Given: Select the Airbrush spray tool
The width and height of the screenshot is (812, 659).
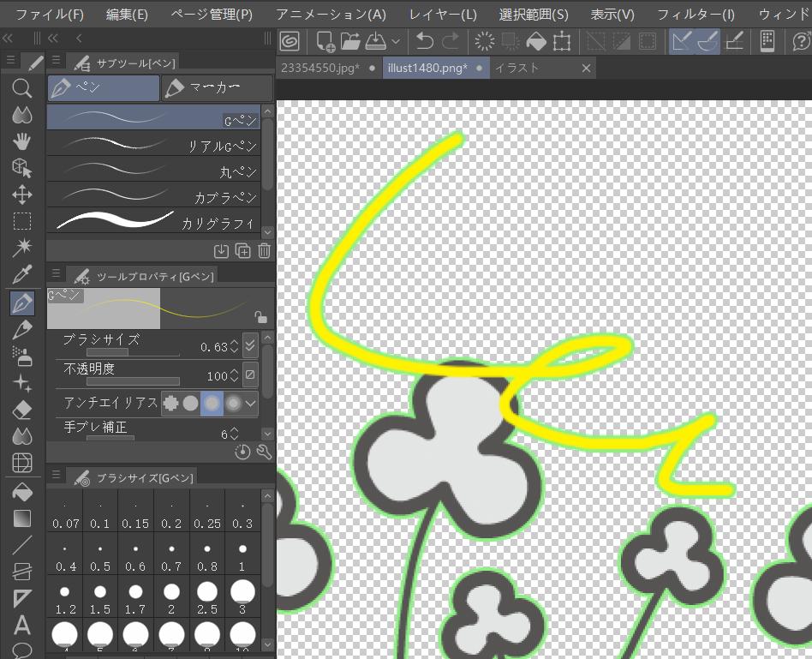Looking at the screenshot, I should pyautogui.click(x=21, y=356).
